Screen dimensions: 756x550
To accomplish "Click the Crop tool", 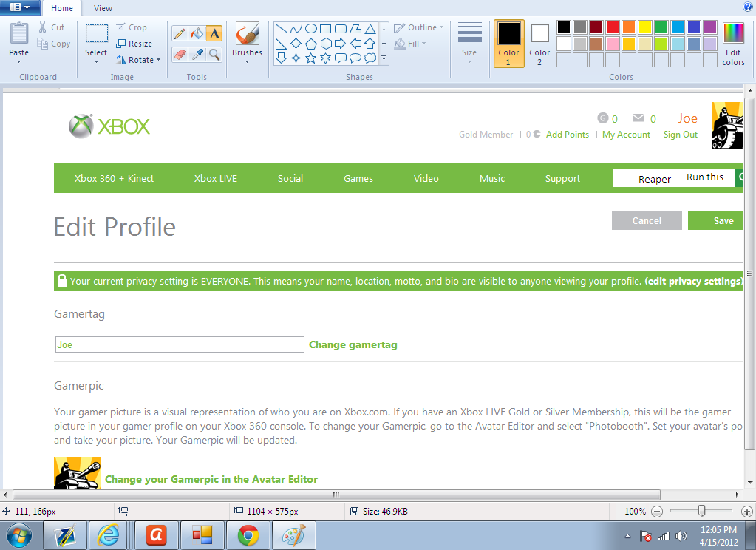I will [131, 27].
